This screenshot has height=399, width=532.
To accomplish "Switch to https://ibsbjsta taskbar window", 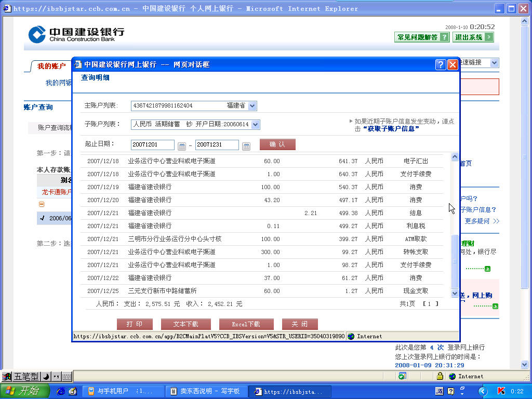I will pos(289,391).
